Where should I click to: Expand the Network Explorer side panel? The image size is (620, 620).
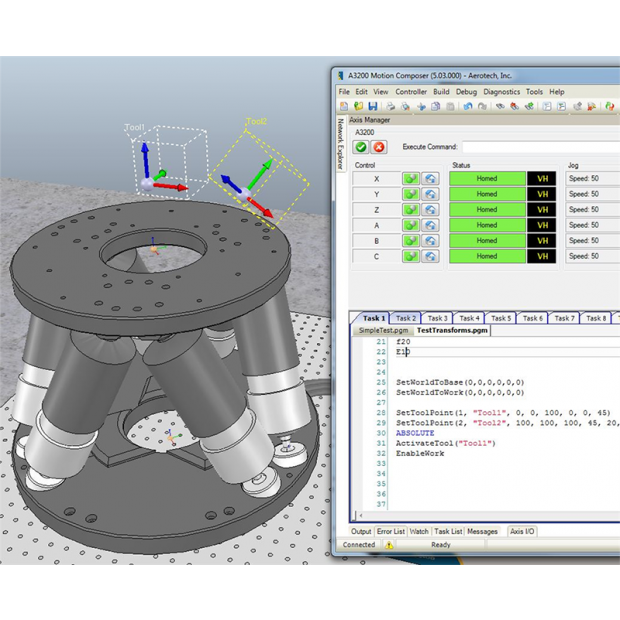[x=340, y=142]
